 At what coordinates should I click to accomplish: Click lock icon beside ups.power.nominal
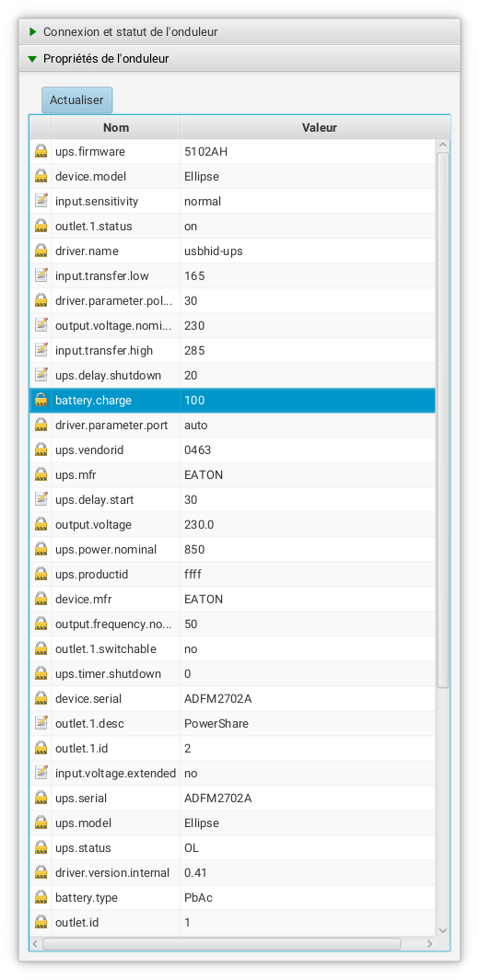41,549
